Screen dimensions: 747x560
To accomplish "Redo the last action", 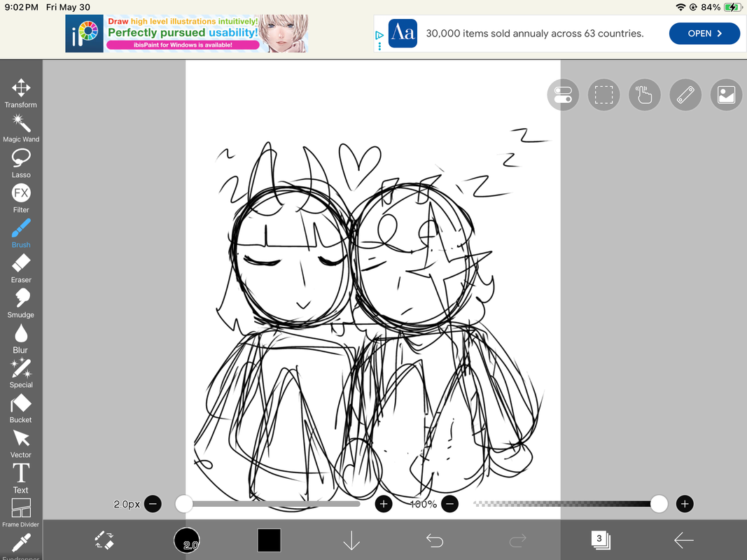I will (517, 540).
